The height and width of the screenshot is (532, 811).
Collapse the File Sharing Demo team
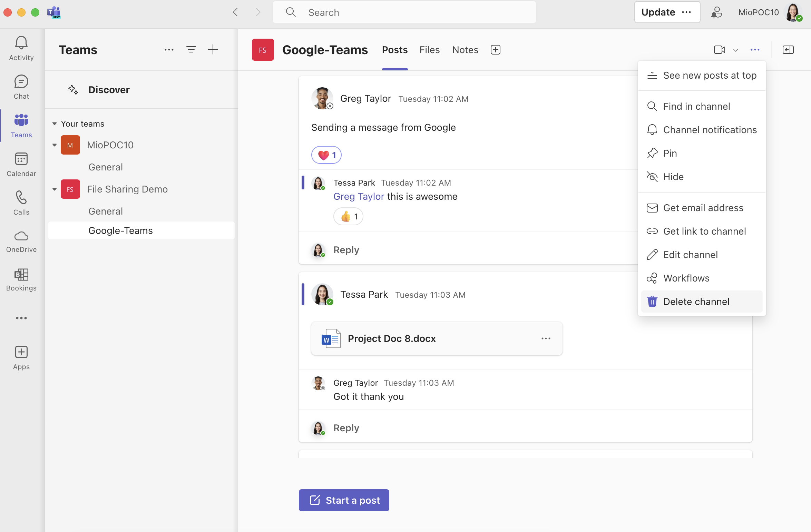click(54, 189)
